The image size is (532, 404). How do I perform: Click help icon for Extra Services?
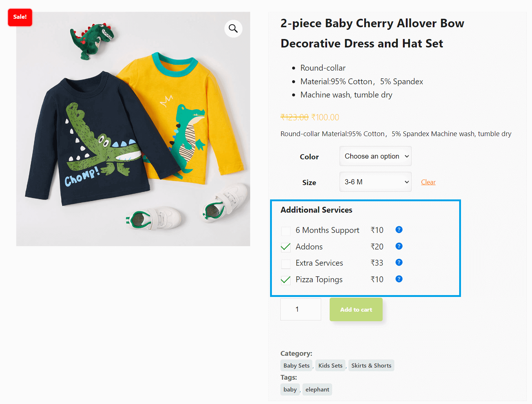click(x=399, y=262)
